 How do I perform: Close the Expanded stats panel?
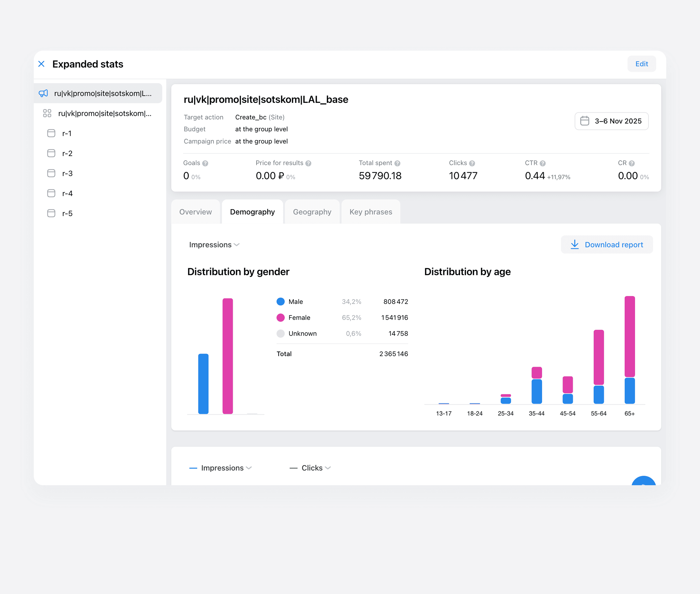coord(41,64)
